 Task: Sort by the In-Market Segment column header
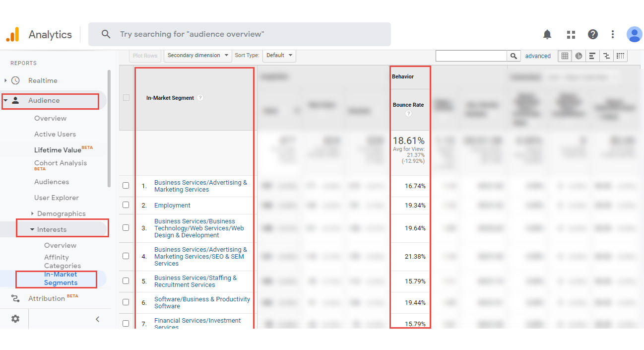(x=170, y=98)
